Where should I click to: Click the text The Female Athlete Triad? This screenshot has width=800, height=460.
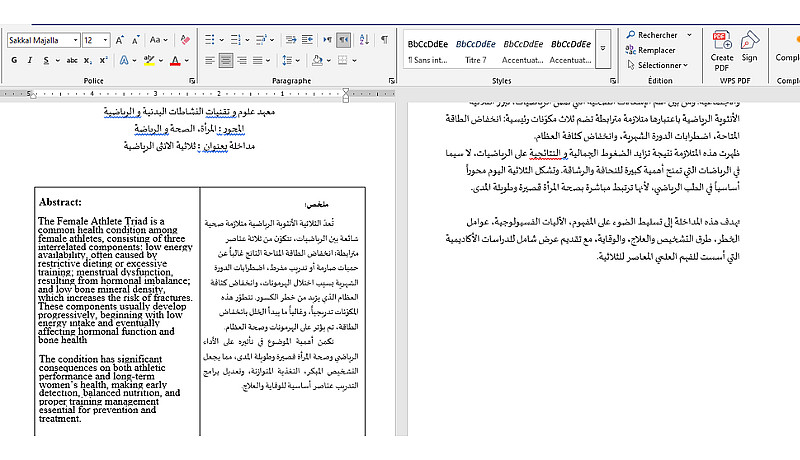click(93, 221)
